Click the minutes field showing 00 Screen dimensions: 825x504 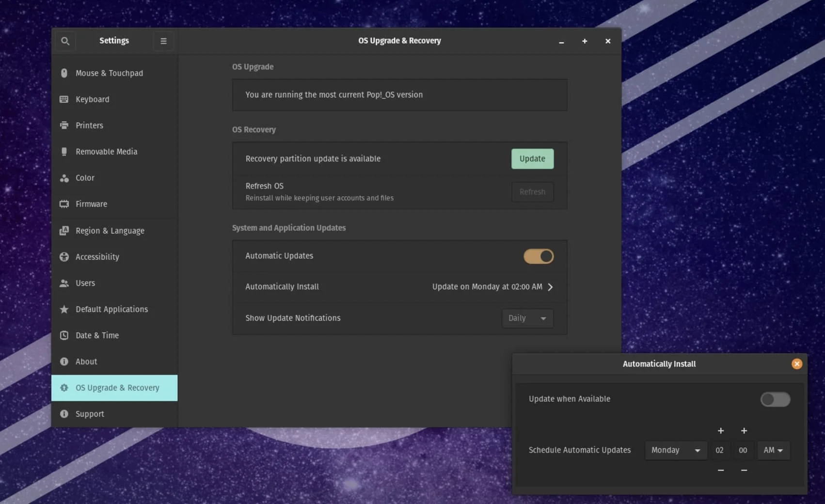click(743, 450)
